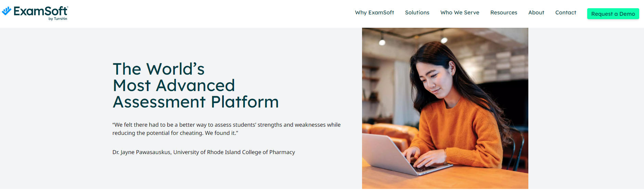Viewport: 644px width, 190px height.
Task: Click the testimonial quote paragraph
Action: point(227,129)
